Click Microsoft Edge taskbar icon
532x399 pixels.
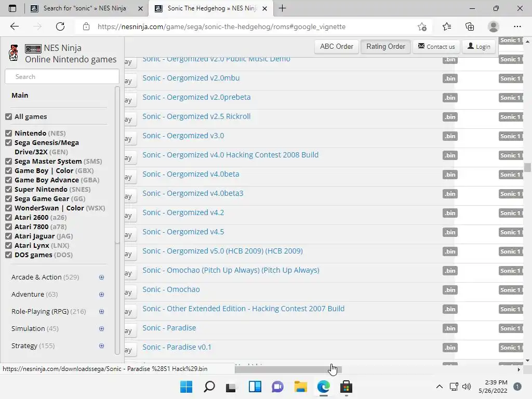tap(323, 387)
